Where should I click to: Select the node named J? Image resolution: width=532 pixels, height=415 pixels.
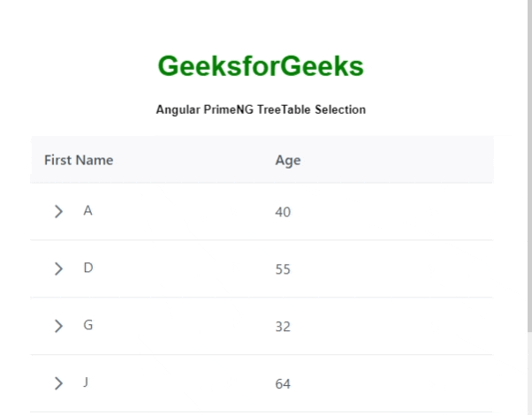pyautogui.click(x=86, y=383)
